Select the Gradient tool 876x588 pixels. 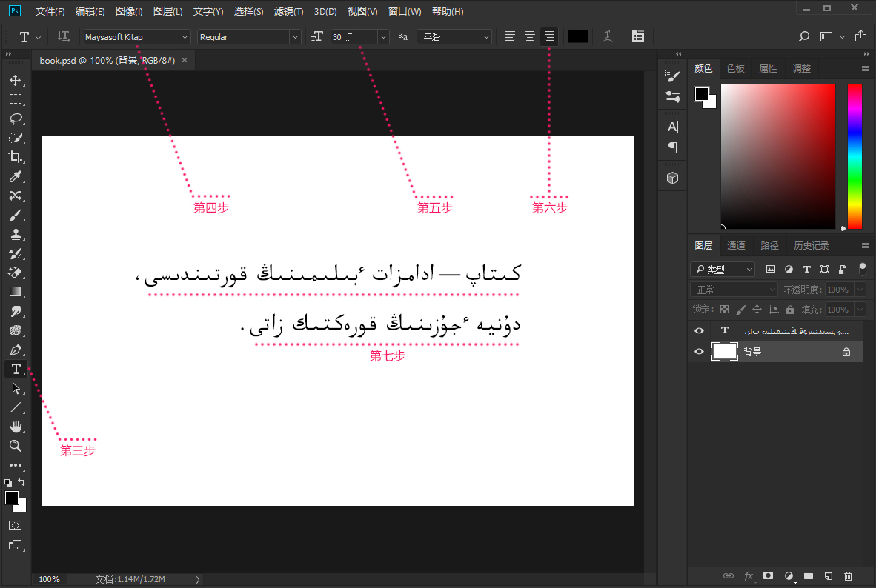(16, 292)
